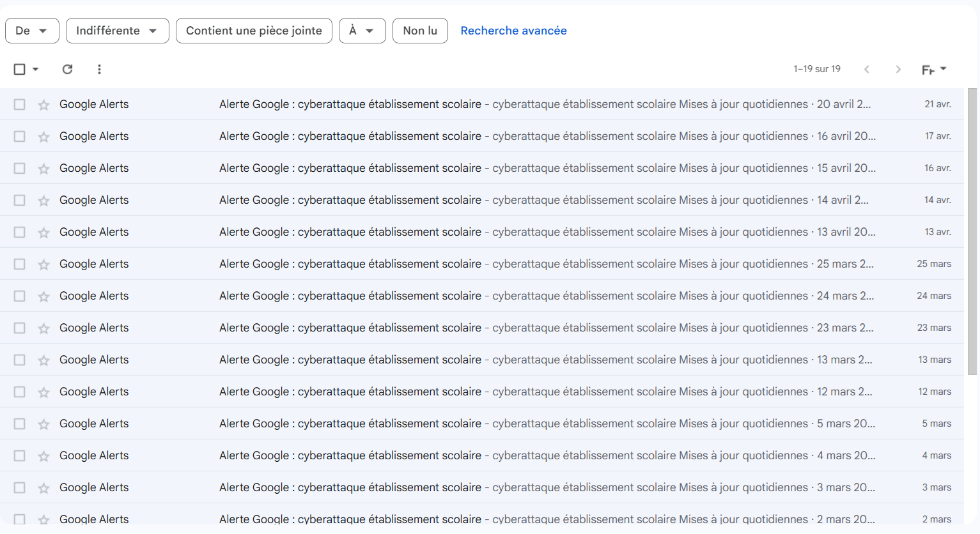Viewport: 980px width, 534px height.
Task: Tick the select-all checkbox in the toolbar
Action: tap(20, 69)
